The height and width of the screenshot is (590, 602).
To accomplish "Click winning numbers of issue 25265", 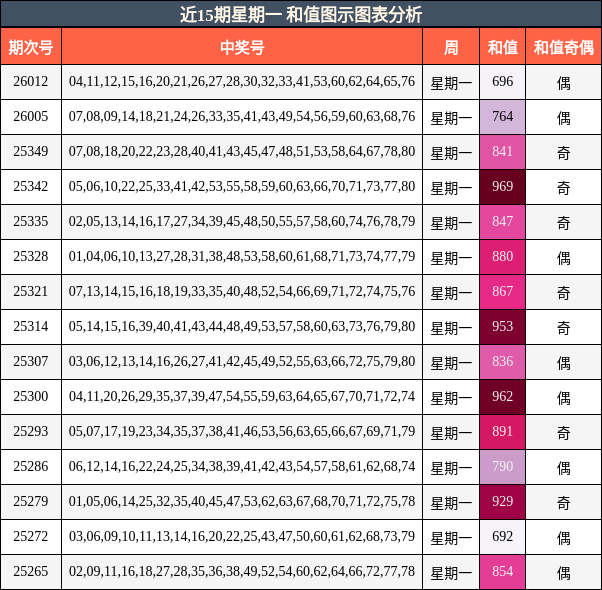I will [x=242, y=571].
